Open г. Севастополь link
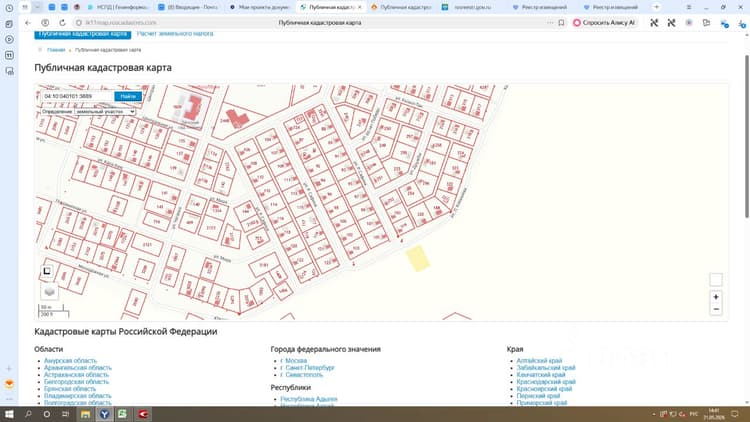The image size is (750, 422). tap(301, 375)
